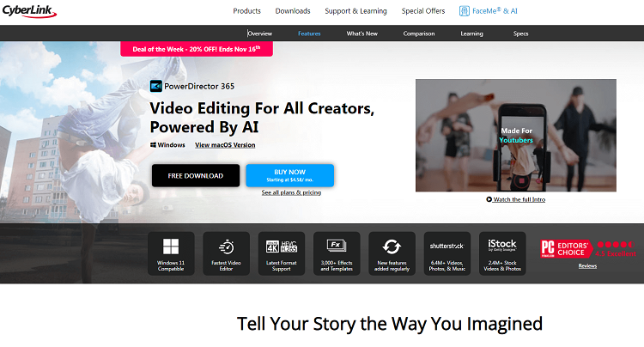644x347 pixels.
Task: Open View macOS Version link
Action: click(x=225, y=145)
